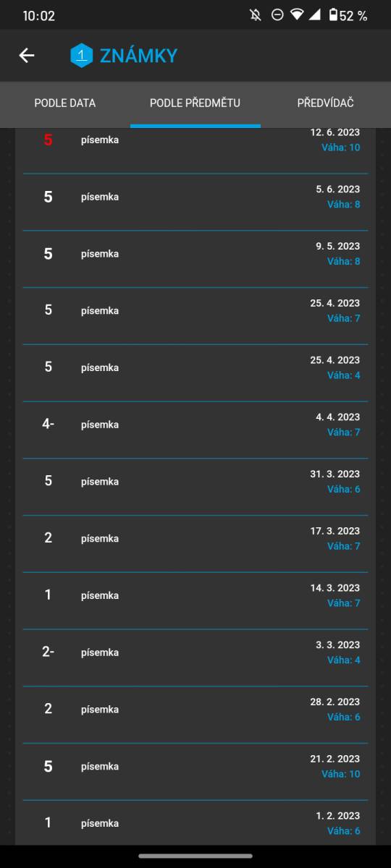
Task: Tap the back arrow icon
Action: coord(27,56)
